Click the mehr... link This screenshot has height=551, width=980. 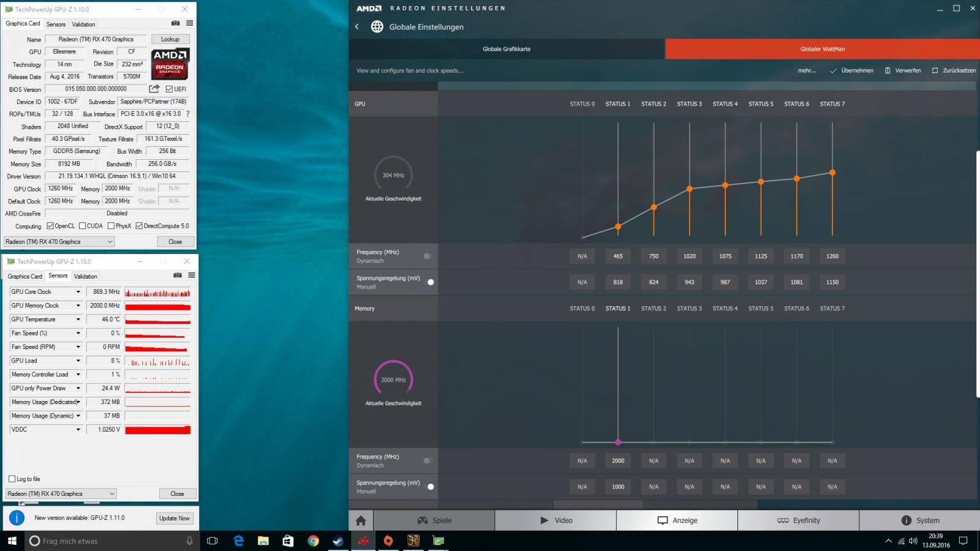coord(807,70)
